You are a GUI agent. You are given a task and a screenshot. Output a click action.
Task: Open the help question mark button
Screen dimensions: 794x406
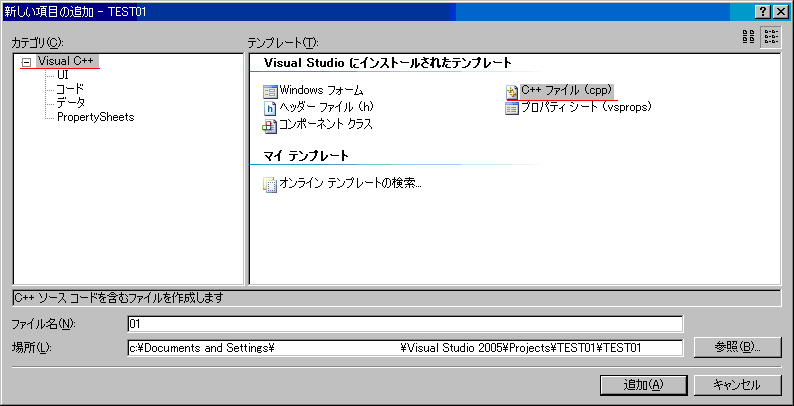[762, 12]
